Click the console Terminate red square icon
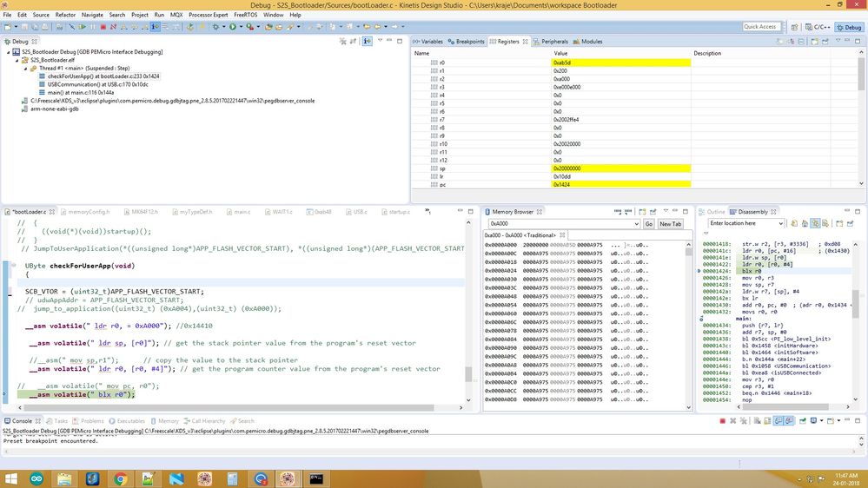 722,421
